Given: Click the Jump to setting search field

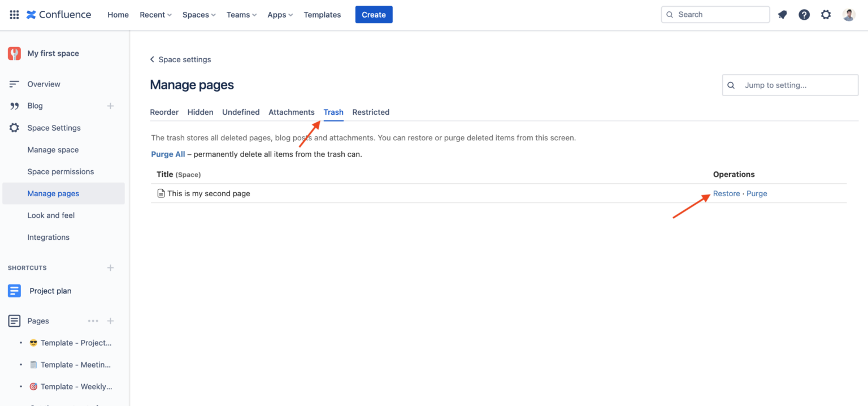Looking at the screenshot, I should [x=789, y=85].
